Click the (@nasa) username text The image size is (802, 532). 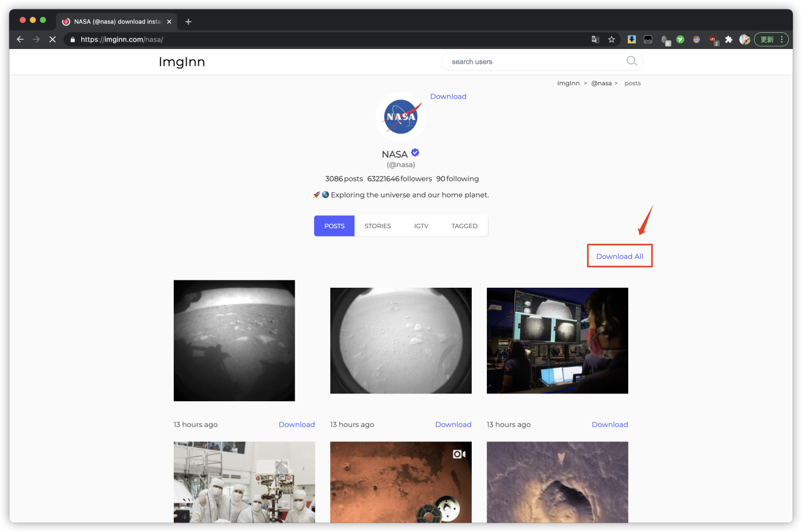coord(401,165)
